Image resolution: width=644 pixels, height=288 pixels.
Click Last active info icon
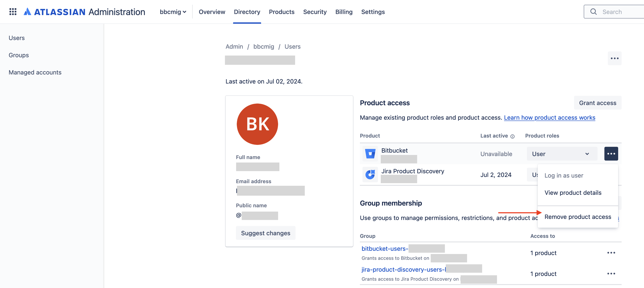(x=512, y=136)
